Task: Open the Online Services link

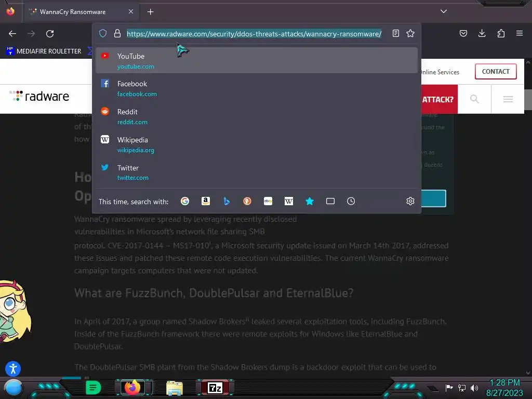Action: click(x=440, y=72)
